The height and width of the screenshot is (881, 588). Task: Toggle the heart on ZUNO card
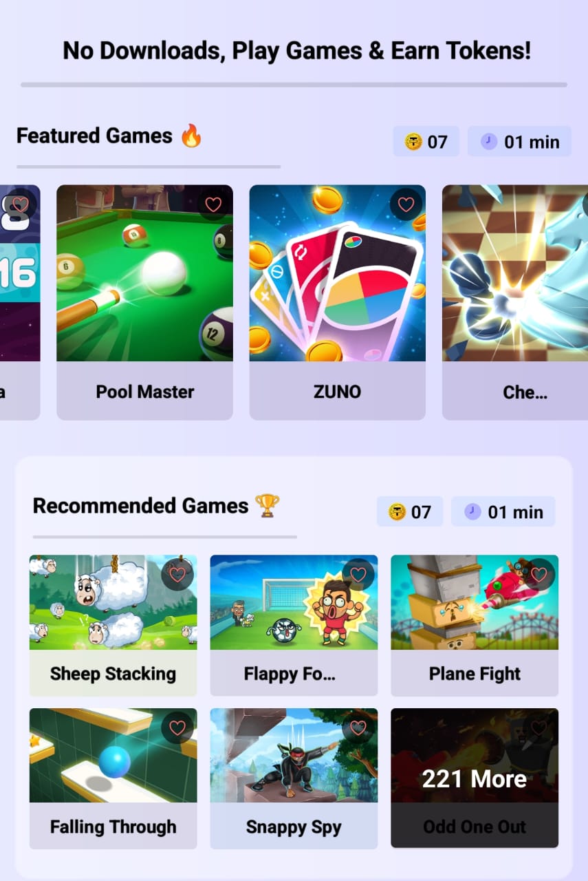[x=406, y=204]
